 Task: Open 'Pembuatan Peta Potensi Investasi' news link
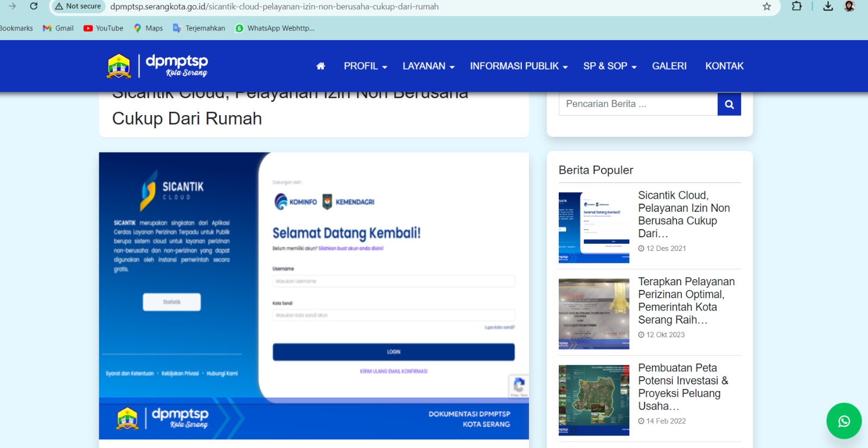[x=683, y=387]
